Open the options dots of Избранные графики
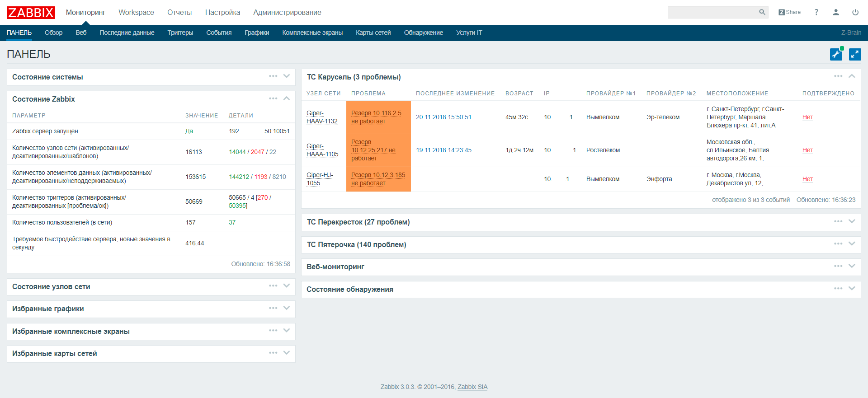 273,308
